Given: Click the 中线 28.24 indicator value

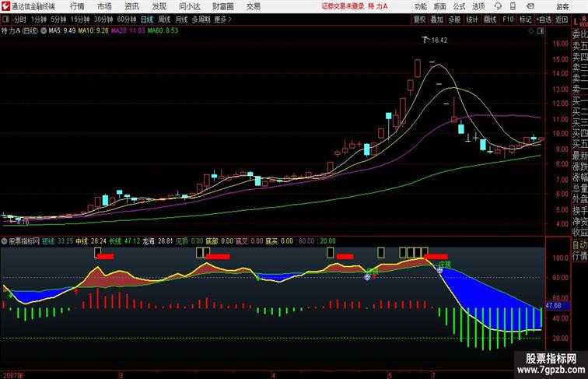Looking at the screenshot, I should coord(91,241).
